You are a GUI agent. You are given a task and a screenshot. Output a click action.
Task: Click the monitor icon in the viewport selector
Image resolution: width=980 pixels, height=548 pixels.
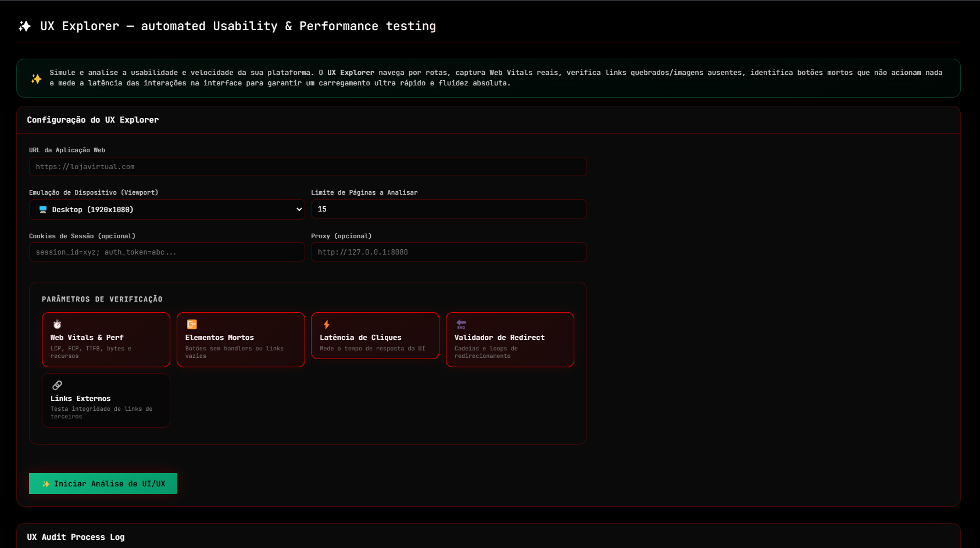pos(42,210)
